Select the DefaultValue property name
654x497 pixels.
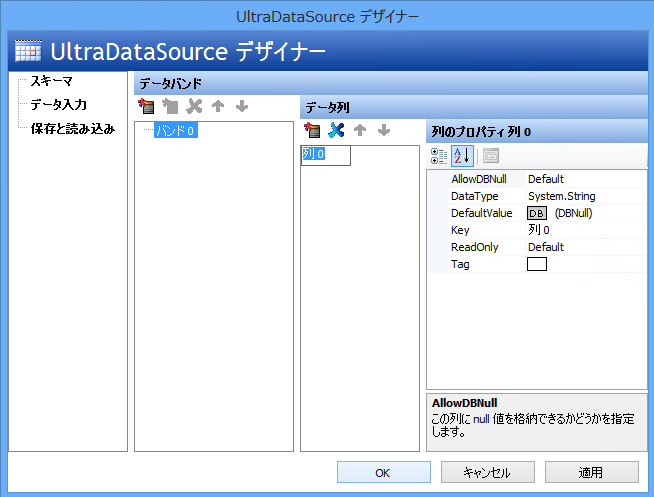click(x=481, y=213)
